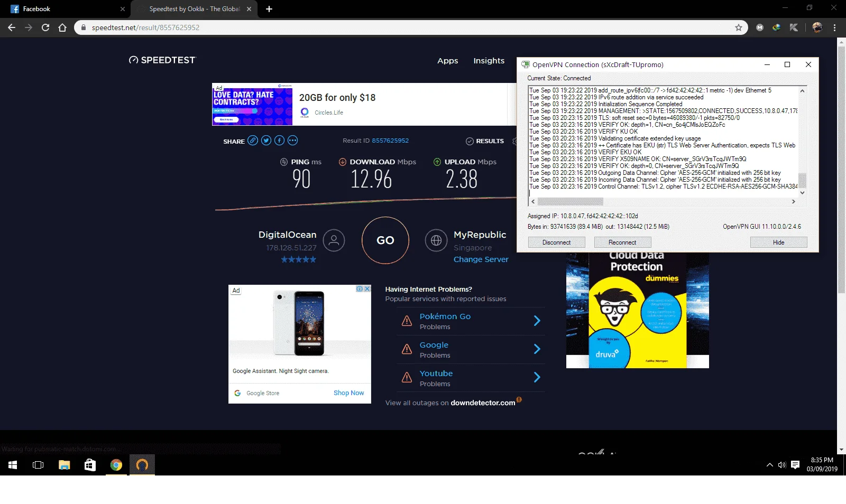Disconnect the OpenVPN connection

(x=556, y=242)
